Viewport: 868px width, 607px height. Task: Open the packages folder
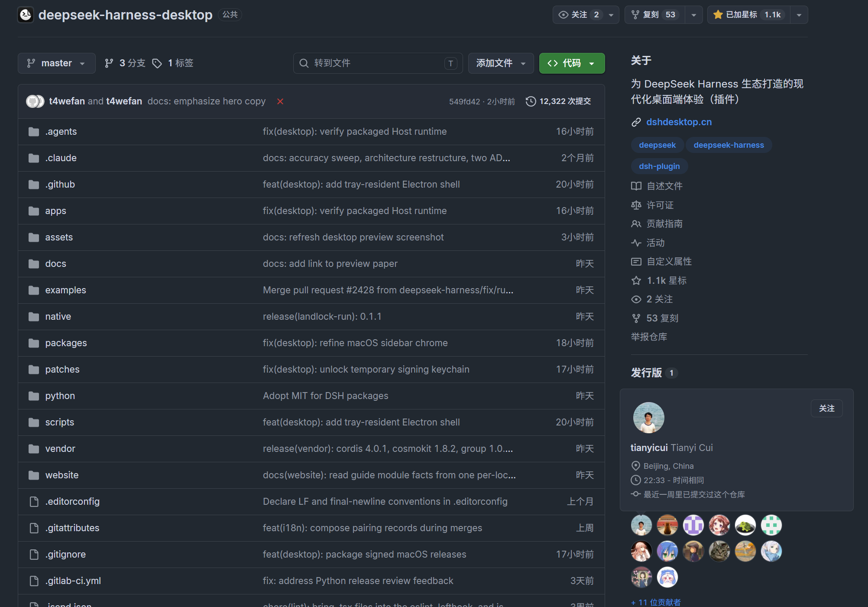point(66,343)
